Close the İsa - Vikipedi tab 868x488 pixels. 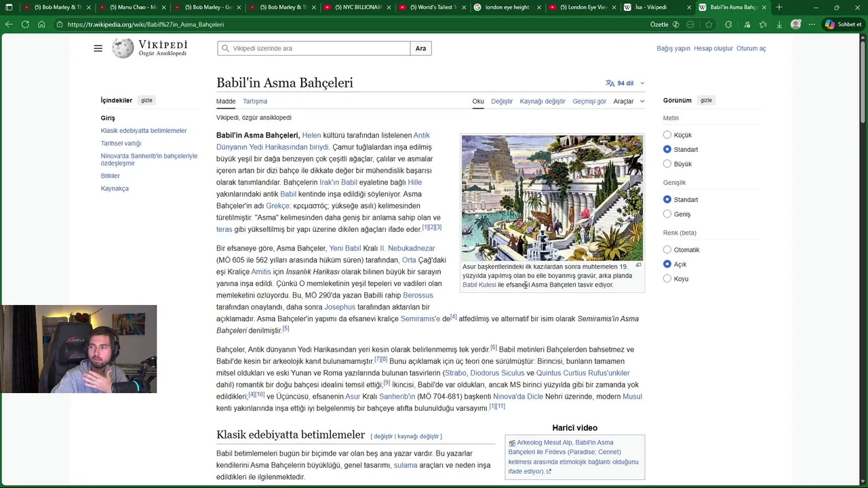pos(690,7)
